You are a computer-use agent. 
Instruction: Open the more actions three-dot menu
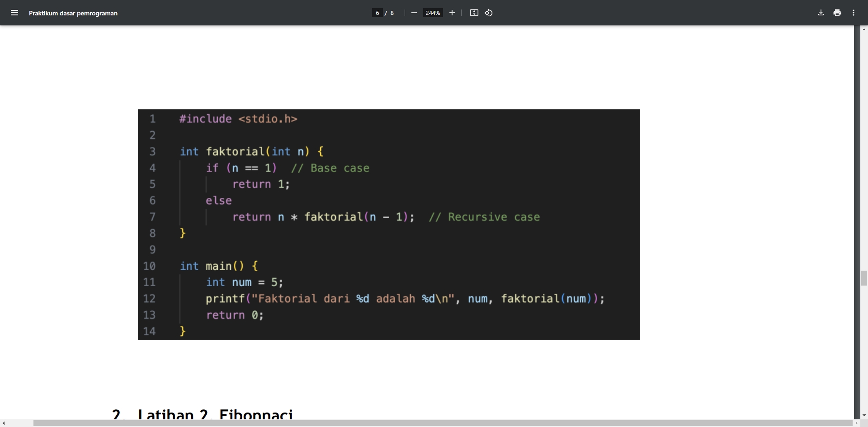pos(854,13)
